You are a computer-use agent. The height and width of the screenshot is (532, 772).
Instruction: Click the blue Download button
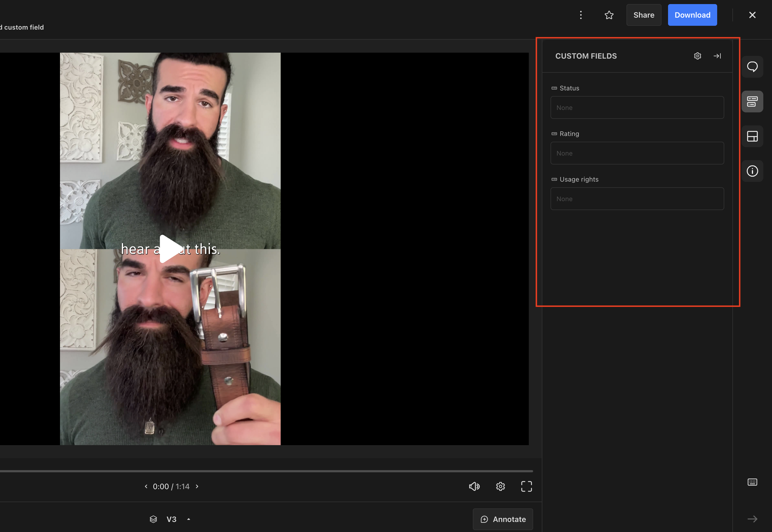coord(692,15)
